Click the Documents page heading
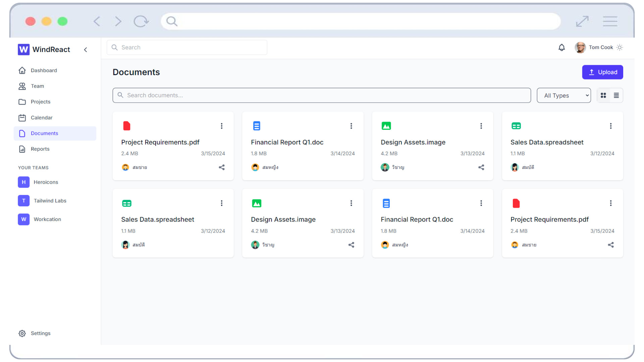This screenshot has height=362, width=644. [136, 72]
